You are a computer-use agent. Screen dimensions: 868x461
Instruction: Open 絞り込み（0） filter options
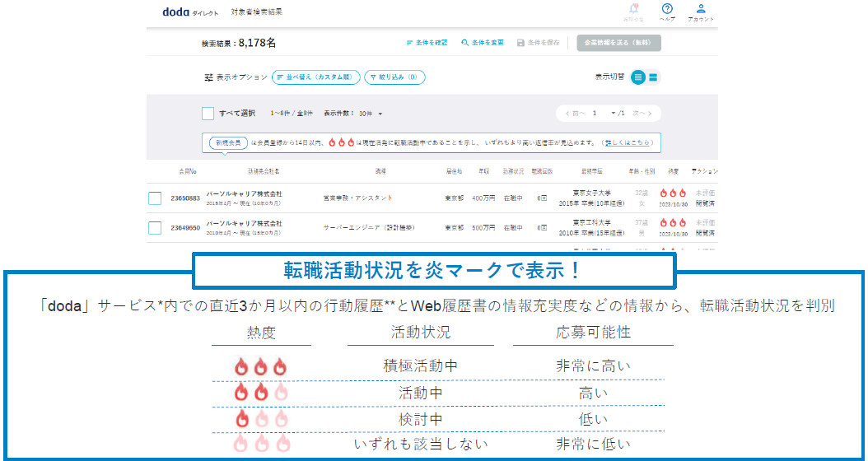tap(394, 77)
